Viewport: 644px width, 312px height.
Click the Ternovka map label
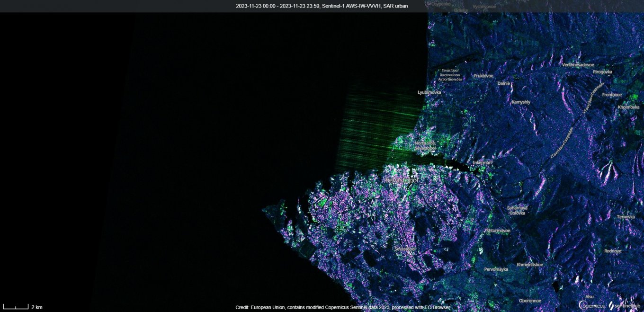626,217
